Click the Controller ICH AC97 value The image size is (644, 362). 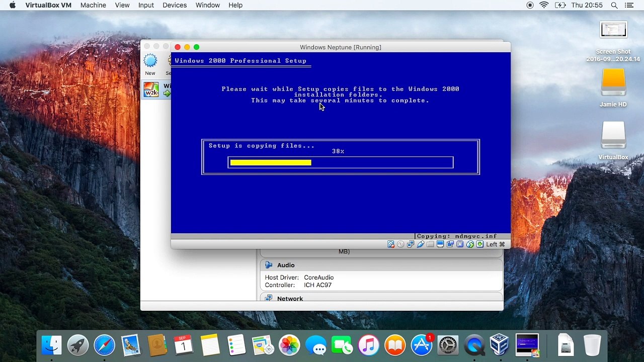coord(317,285)
